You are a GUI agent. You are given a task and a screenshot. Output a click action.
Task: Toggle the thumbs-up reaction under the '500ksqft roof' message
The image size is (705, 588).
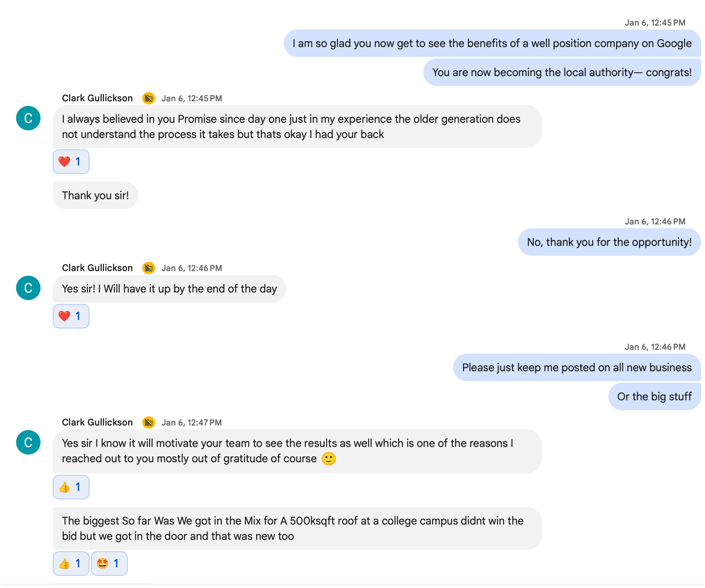(x=71, y=564)
